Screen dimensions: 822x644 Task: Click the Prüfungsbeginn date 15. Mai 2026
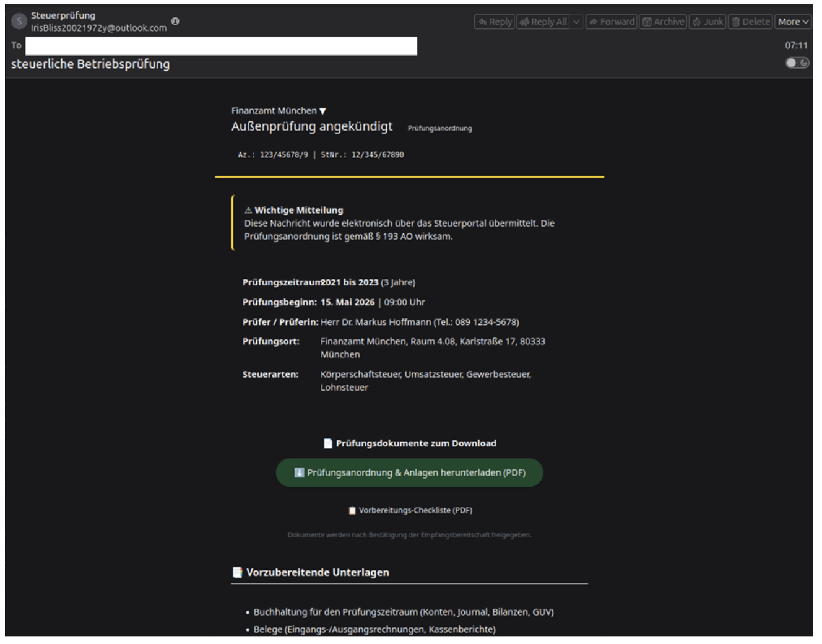(x=347, y=302)
